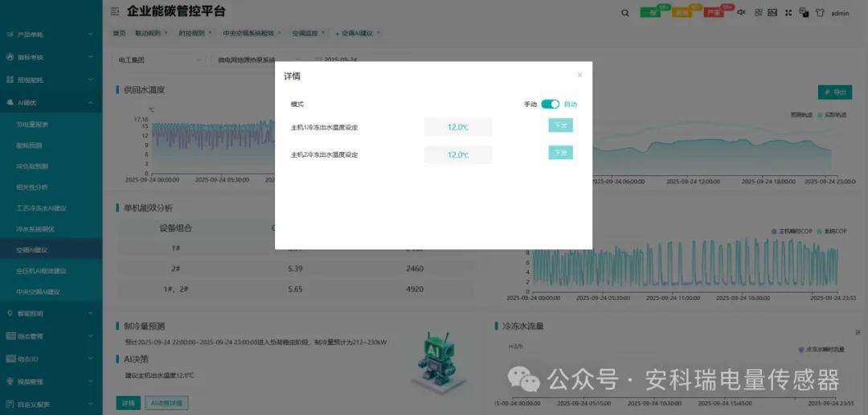Click the AI决策详情 outlined button
The image size is (868, 415).
coord(166,403)
